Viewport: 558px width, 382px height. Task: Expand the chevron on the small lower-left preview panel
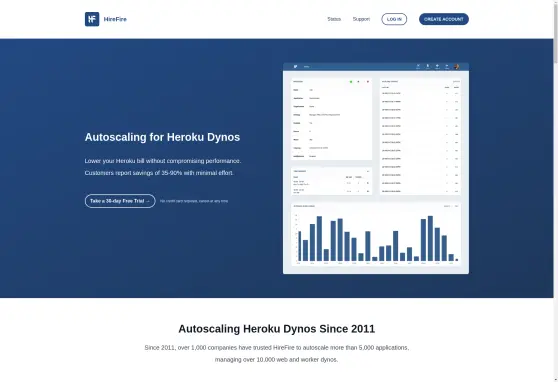point(368,171)
